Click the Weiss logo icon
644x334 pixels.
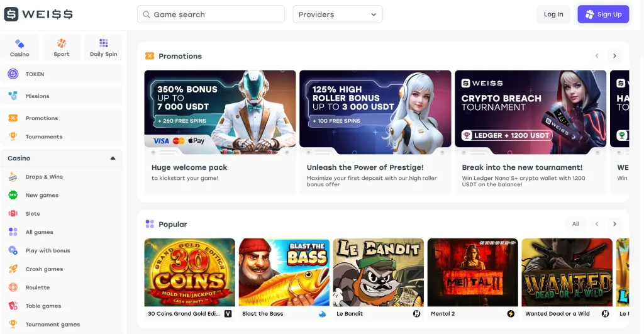click(x=11, y=14)
